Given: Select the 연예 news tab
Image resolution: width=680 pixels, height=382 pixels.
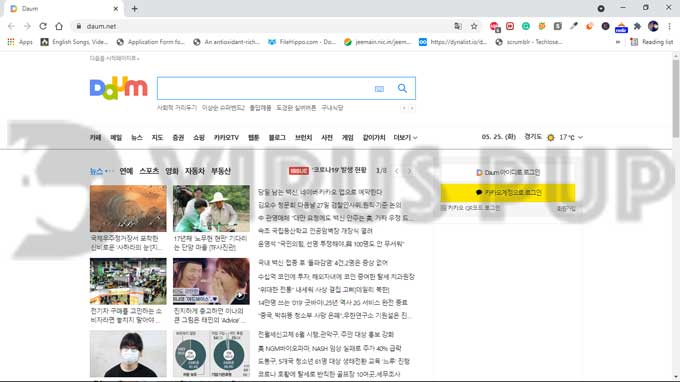Looking at the screenshot, I should (126, 171).
